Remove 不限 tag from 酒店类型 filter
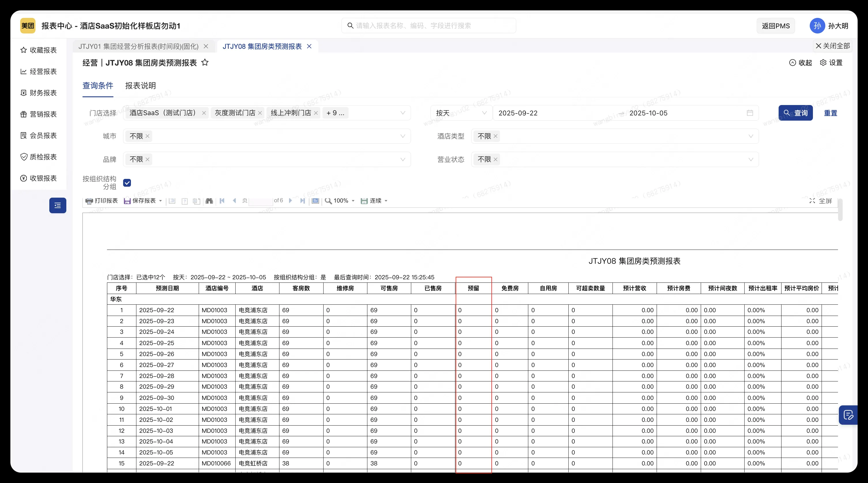This screenshot has height=483, width=868. (496, 136)
